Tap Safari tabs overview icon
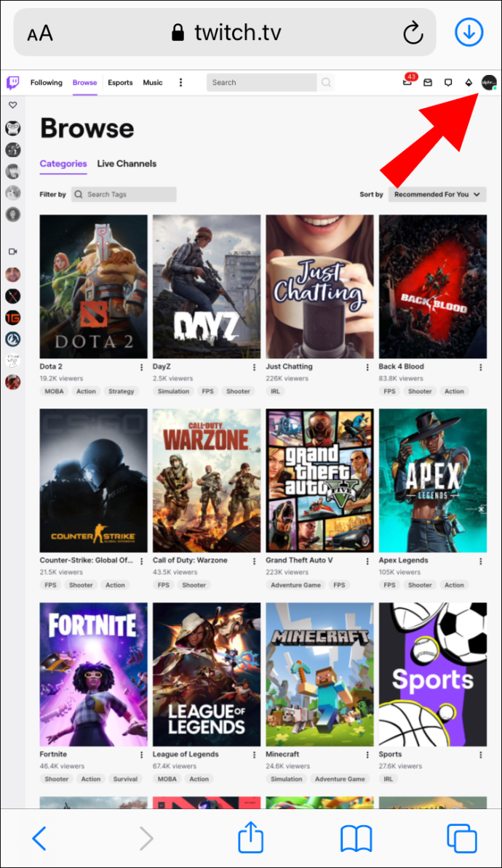This screenshot has height=868, width=502. pyautogui.click(x=461, y=839)
